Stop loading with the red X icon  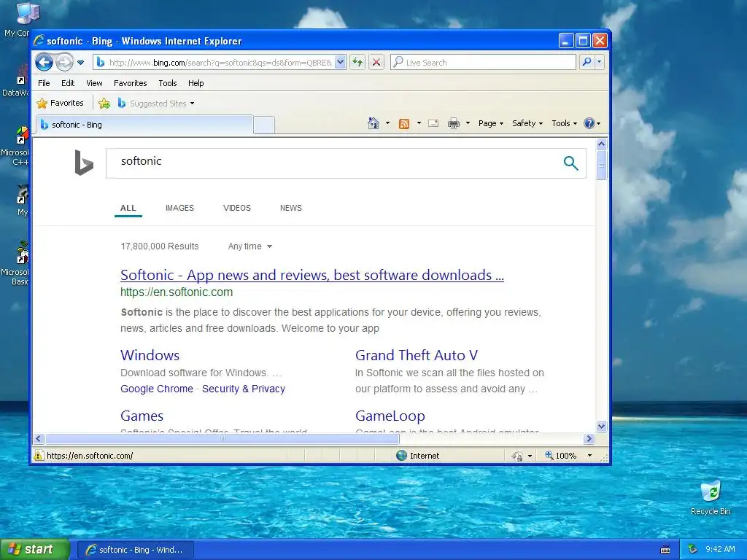(x=376, y=62)
